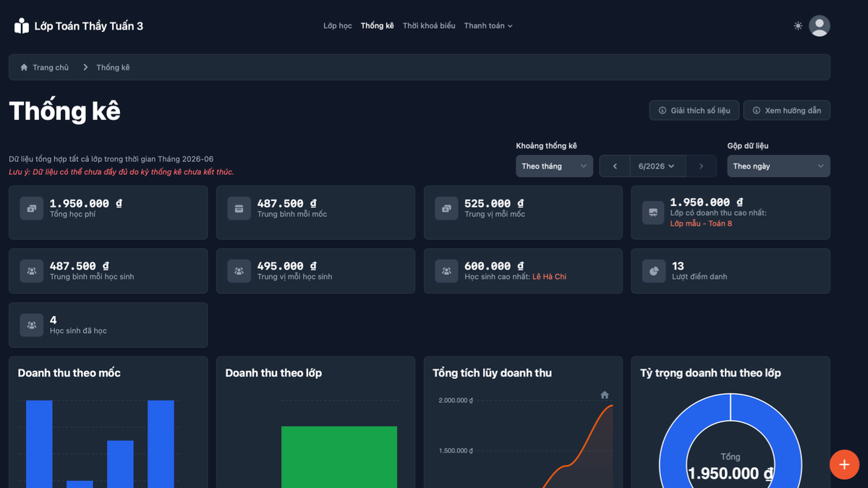Click the money icon in Tổng học phí card
This screenshot has width=868, height=488.
32,208
